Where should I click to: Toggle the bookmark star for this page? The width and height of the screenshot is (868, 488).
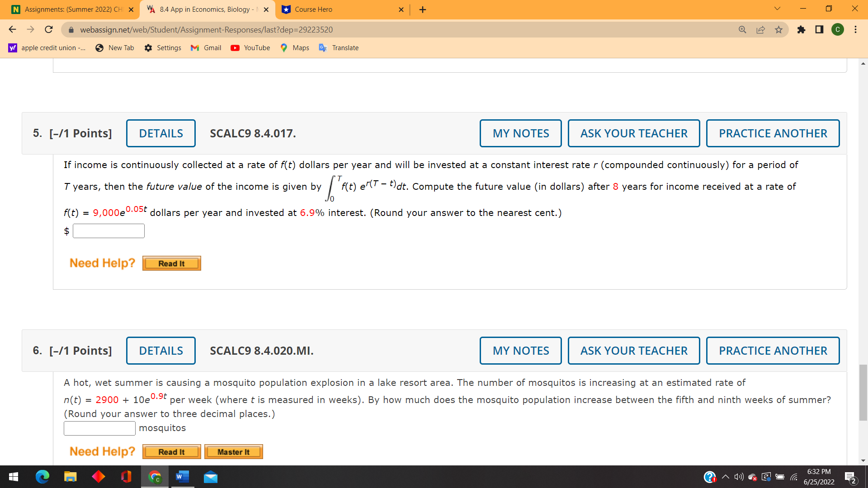click(778, 29)
